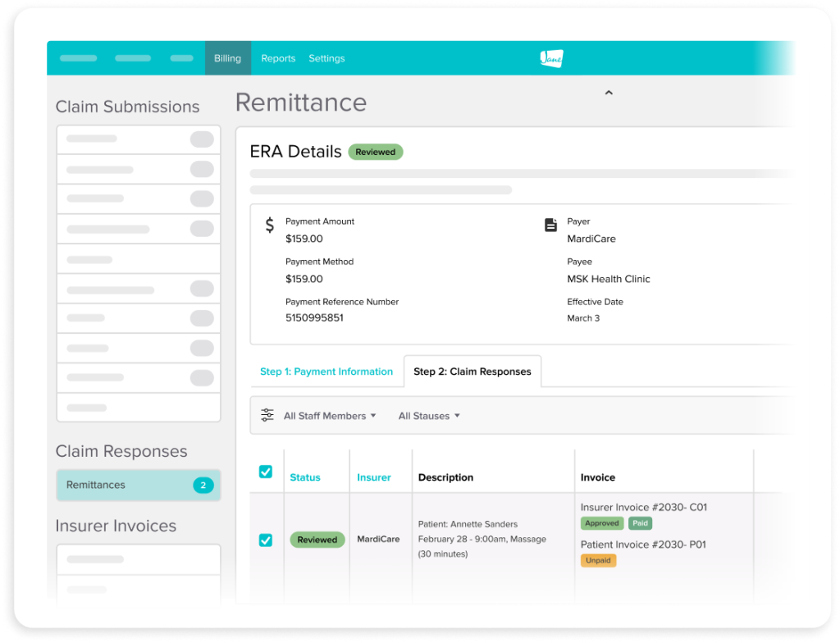Collapse the Remittance panel with the caret

(609, 93)
